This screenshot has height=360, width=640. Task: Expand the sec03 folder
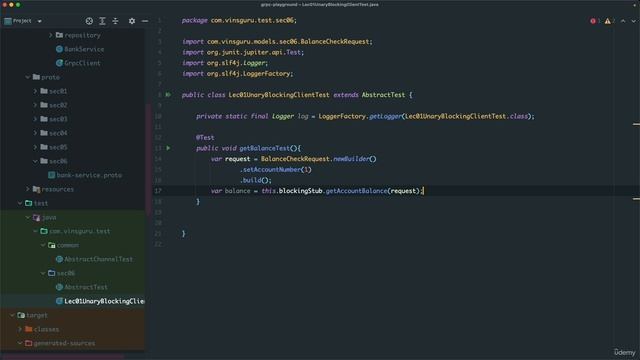point(35,119)
